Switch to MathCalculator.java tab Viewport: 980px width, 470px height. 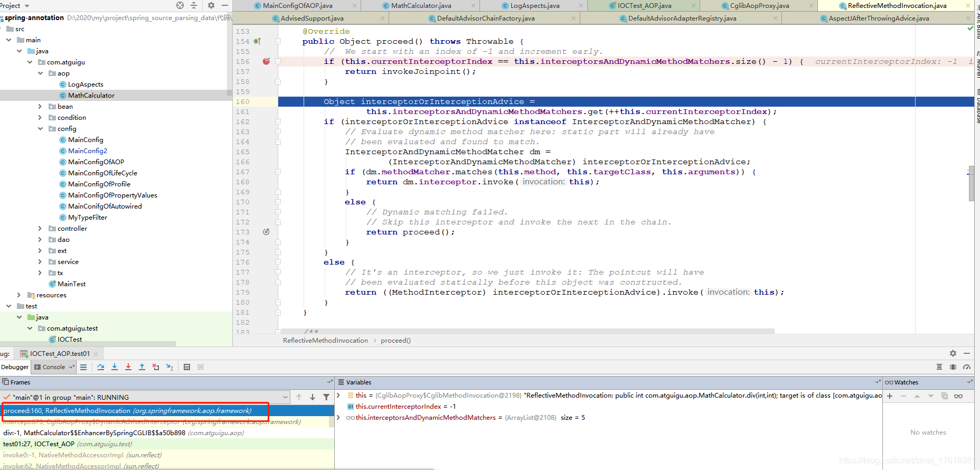click(421, 5)
